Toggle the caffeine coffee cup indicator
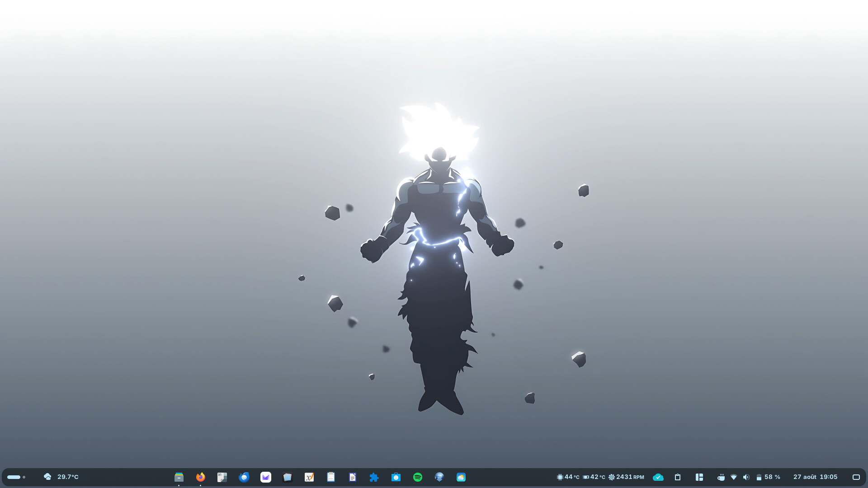The width and height of the screenshot is (868, 488). pos(721,477)
